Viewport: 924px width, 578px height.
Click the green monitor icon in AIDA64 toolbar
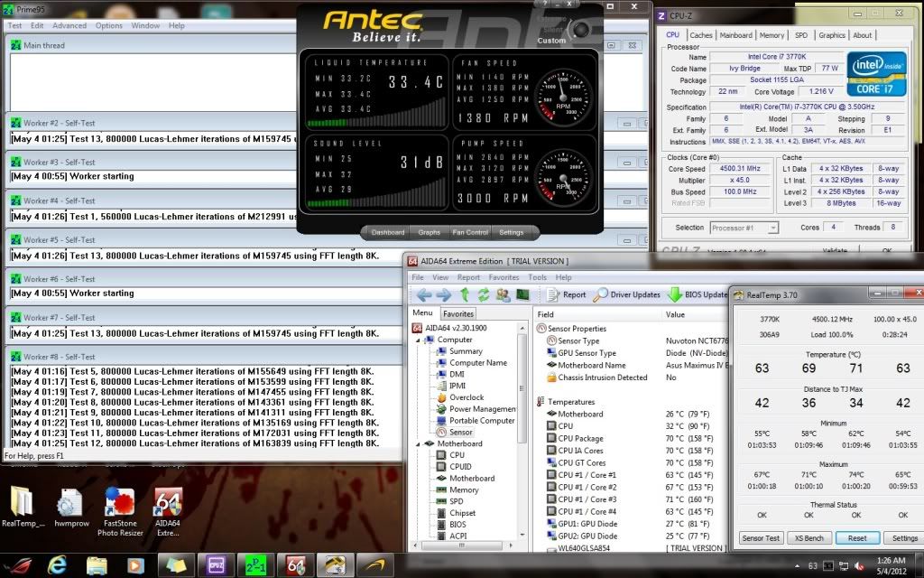point(522,294)
